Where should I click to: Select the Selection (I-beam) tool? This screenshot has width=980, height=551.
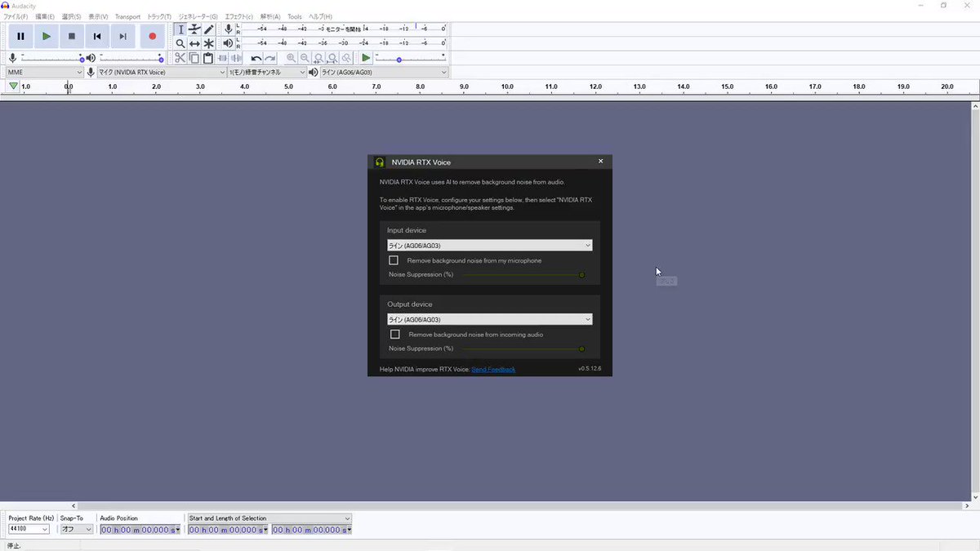coord(180,29)
